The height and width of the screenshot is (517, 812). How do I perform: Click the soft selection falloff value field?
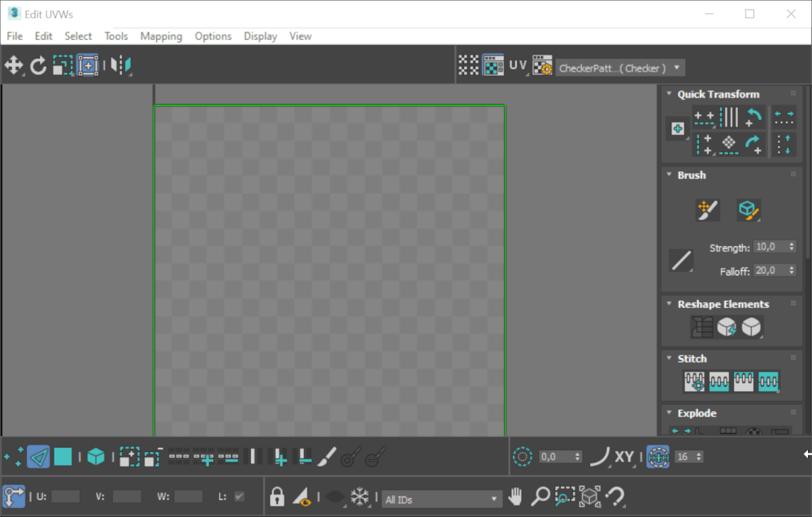tap(556, 456)
